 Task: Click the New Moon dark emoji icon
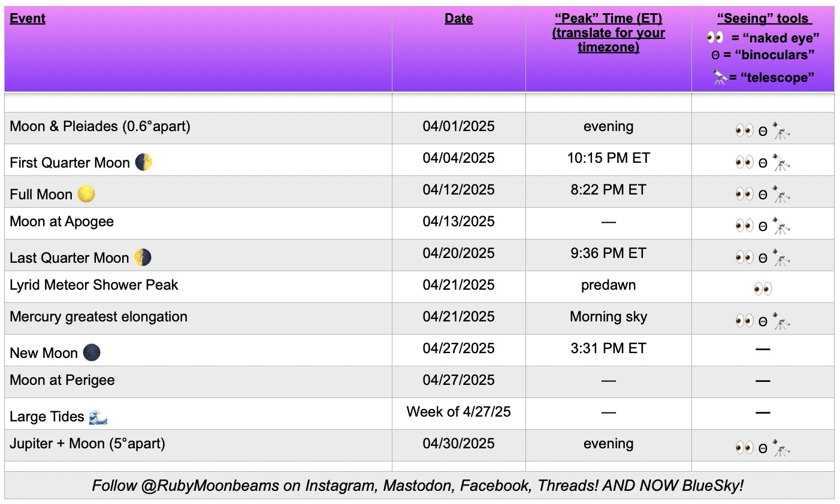point(92,353)
